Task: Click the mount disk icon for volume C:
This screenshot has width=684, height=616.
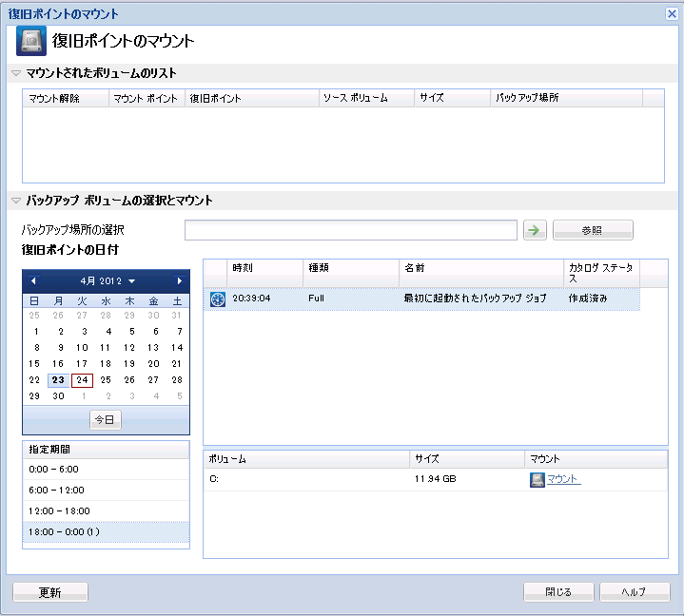Action: pos(537,479)
